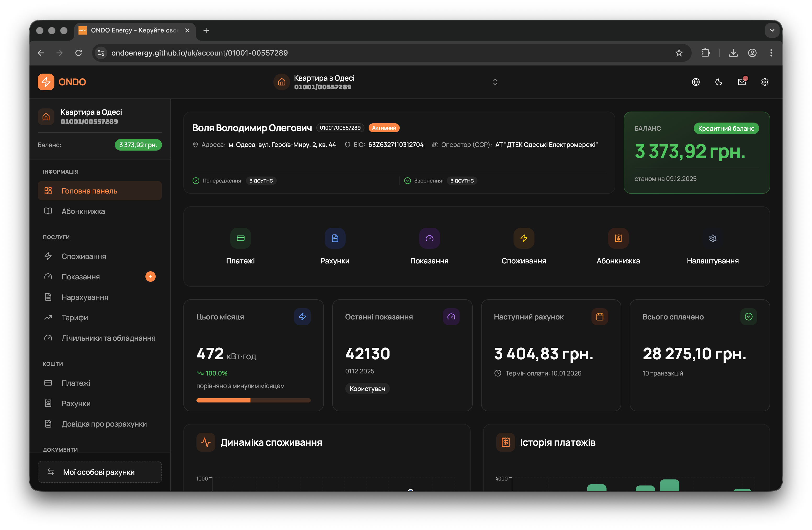Click the Споживання lightning icon
This screenshot has height=530, width=812.
point(524,238)
